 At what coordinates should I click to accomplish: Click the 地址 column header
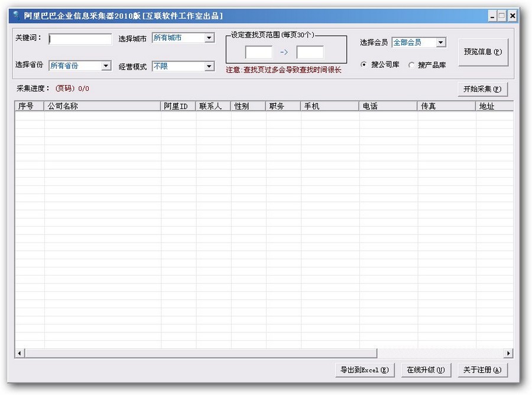pos(494,106)
